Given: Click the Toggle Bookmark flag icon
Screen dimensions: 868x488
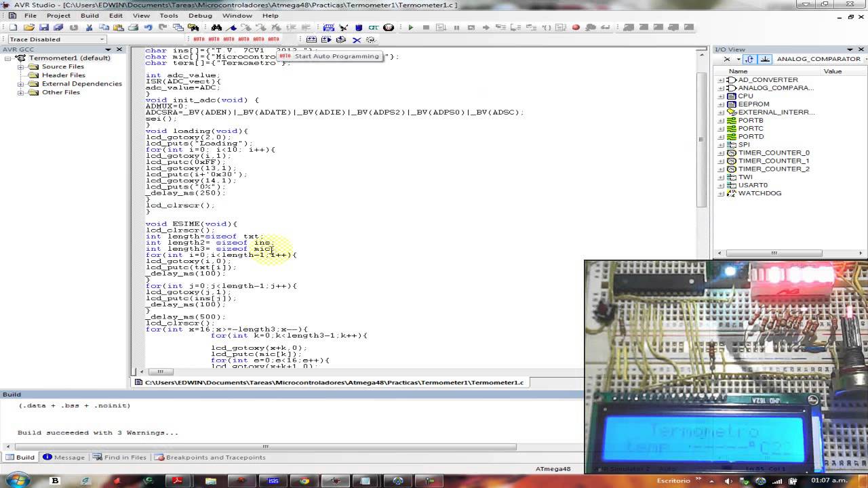Looking at the screenshot, I should pos(231,28).
